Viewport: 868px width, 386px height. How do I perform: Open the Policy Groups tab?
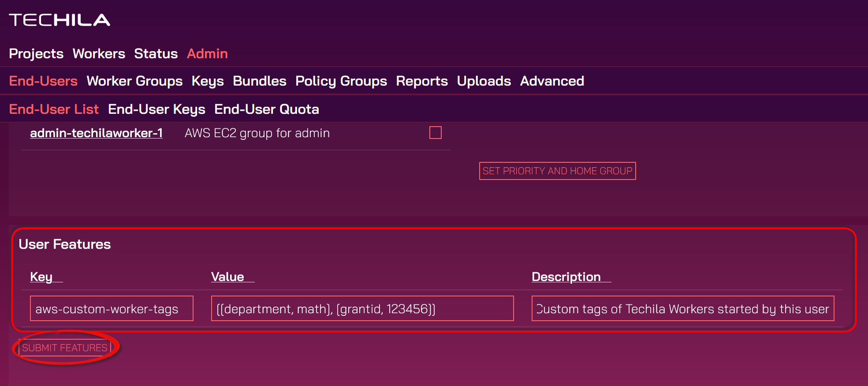click(x=341, y=81)
